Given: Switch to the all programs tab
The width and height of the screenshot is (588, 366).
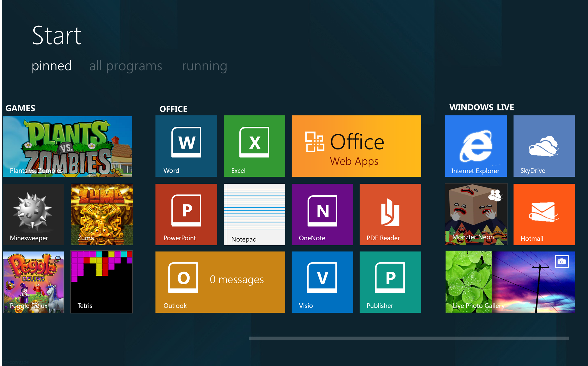Looking at the screenshot, I should click(x=126, y=66).
